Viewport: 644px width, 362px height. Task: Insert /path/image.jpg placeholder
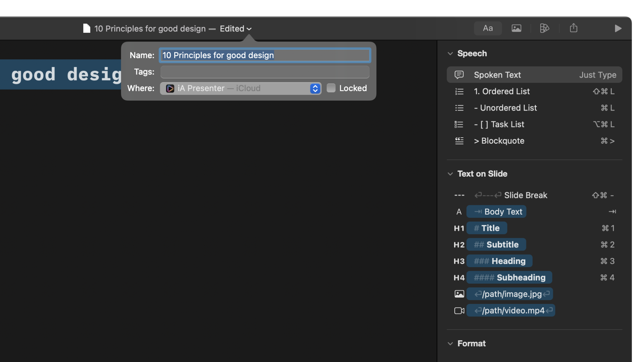(510, 294)
